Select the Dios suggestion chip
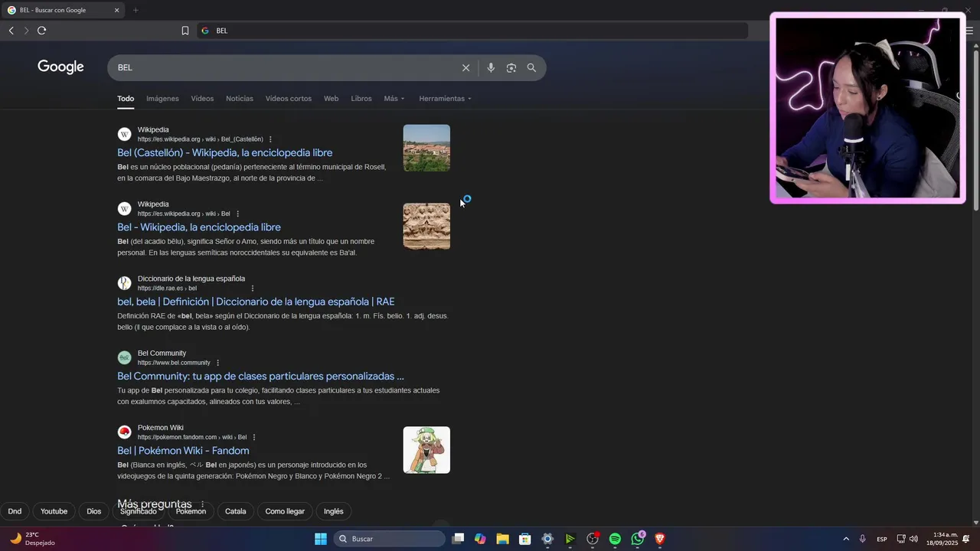Viewport: 980px width, 551px height. pos(93,511)
